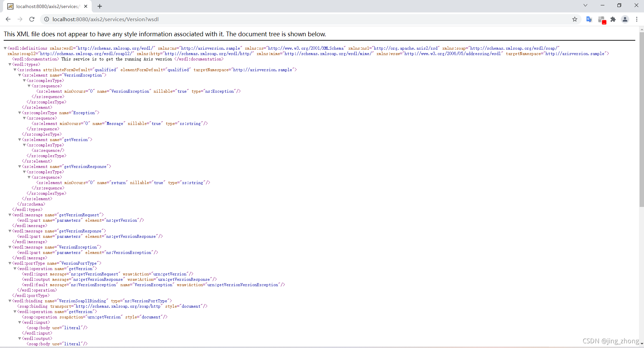Click the scrollbar up arrow
The height and width of the screenshot is (348, 644).
tap(641, 30)
